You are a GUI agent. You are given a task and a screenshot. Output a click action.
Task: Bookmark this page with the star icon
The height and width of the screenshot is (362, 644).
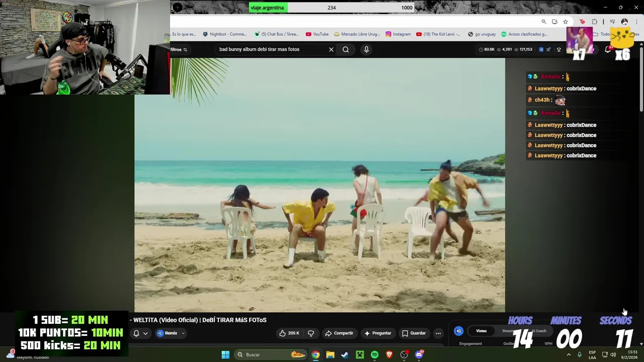click(x=566, y=22)
